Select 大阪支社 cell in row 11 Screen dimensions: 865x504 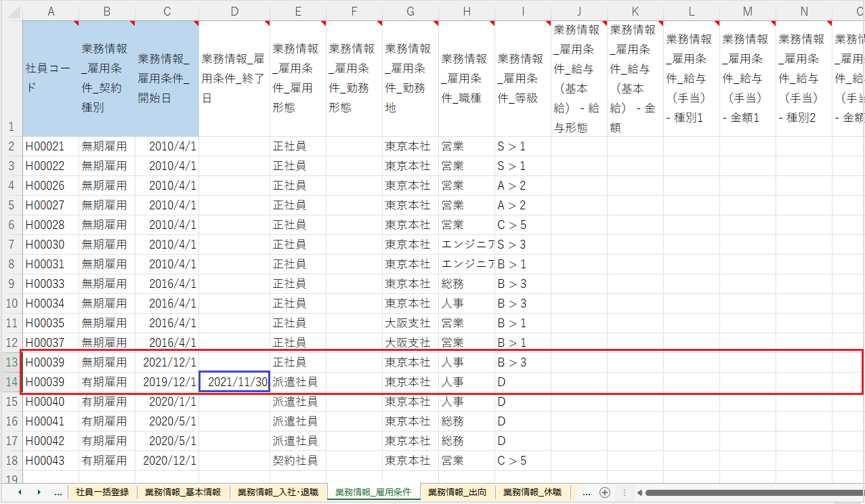pos(410,323)
